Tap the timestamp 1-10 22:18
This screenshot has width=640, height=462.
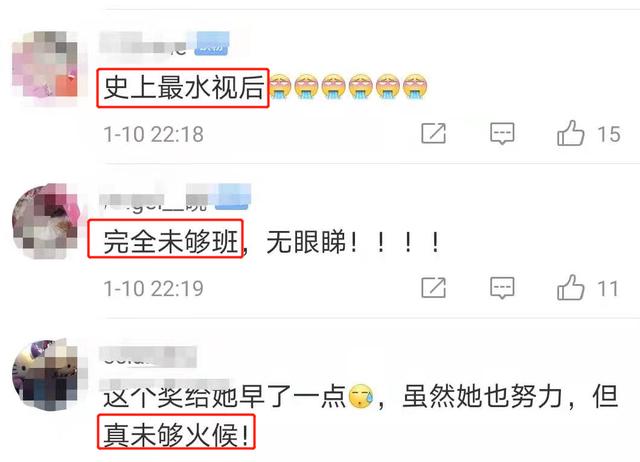tap(153, 134)
